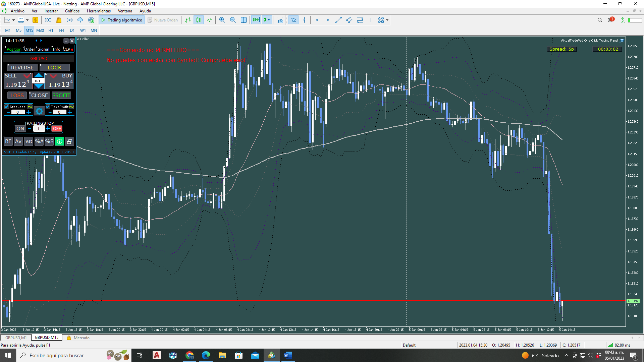Switch chart to candlestick view

tap(199, 20)
